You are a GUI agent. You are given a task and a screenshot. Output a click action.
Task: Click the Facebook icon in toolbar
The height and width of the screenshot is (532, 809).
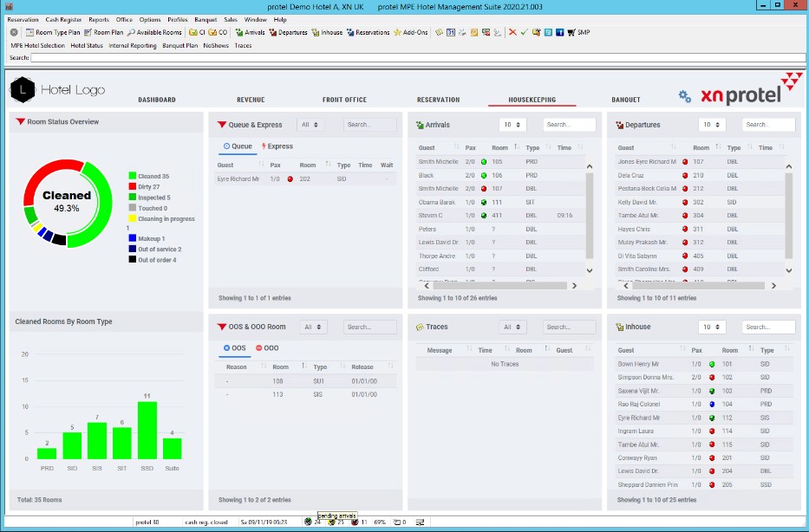pos(559,32)
